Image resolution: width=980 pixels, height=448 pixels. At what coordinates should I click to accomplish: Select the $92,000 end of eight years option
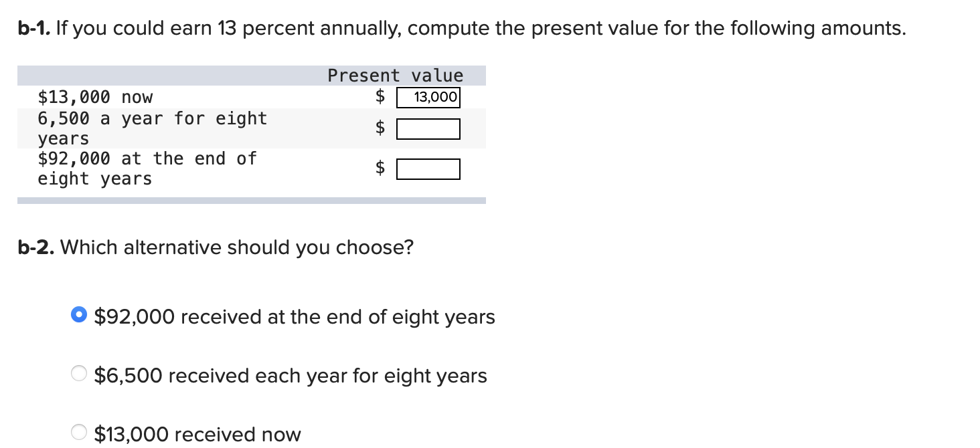point(78,314)
